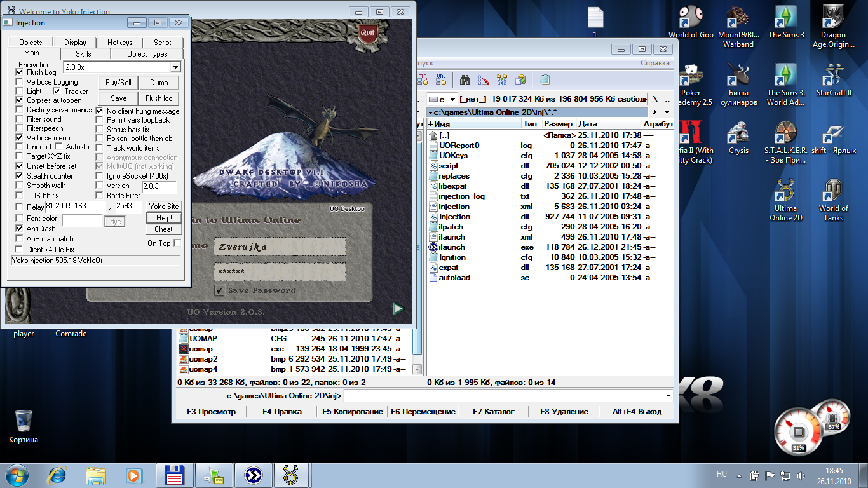Enable the On Top checkbox
The width and height of the screenshot is (868, 488).
[x=177, y=243]
